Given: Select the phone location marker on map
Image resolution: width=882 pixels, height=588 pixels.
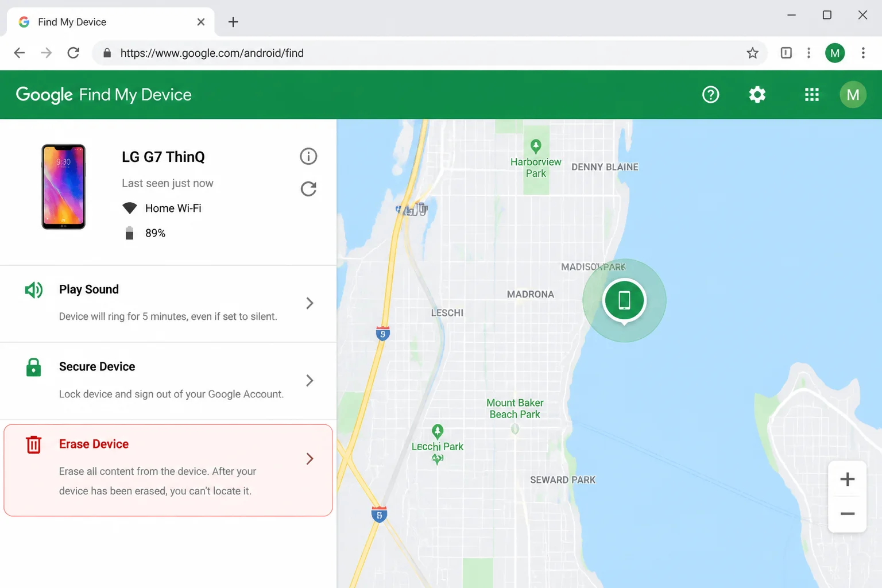Looking at the screenshot, I should click(x=624, y=301).
